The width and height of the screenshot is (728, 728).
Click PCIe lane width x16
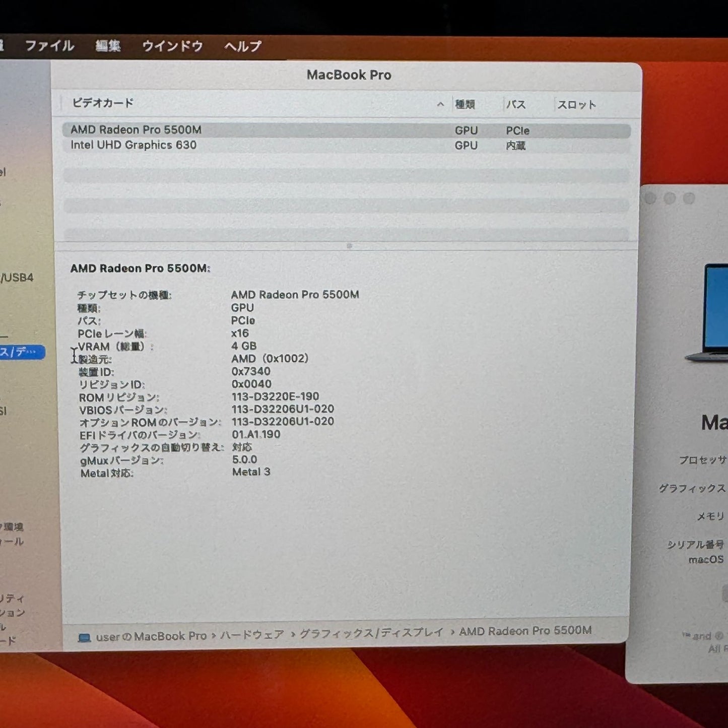click(x=240, y=334)
